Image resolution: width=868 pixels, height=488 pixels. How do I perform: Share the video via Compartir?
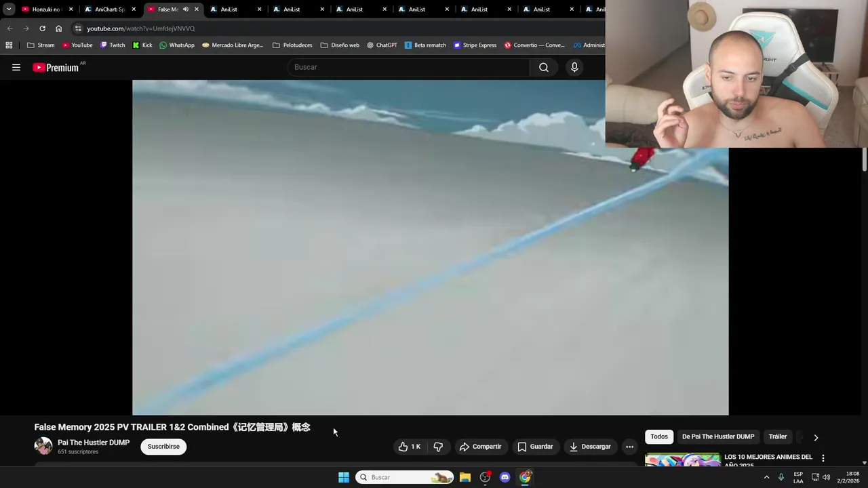(480, 447)
